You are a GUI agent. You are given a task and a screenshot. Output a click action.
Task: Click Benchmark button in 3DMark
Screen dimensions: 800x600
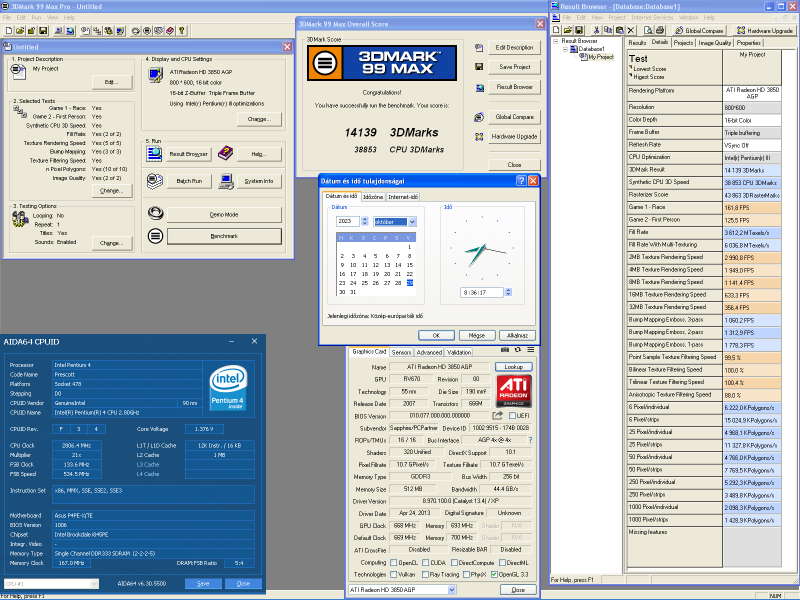coord(224,236)
